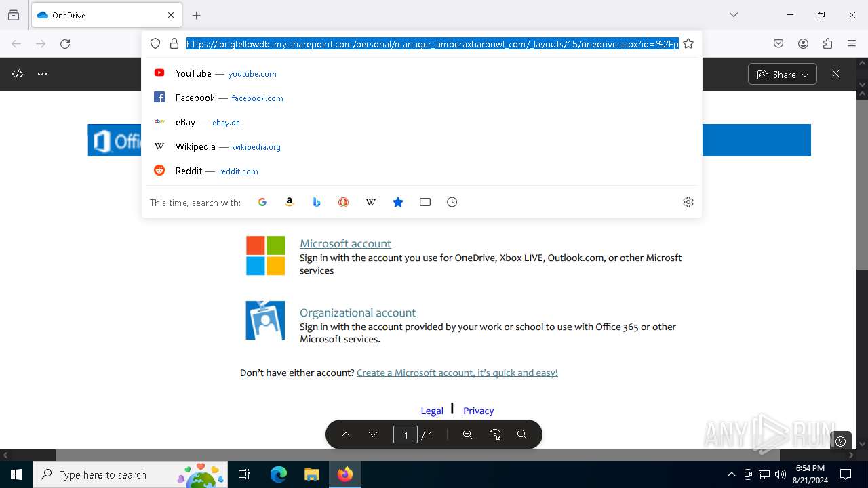Open the Legal link
The height and width of the screenshot is (488, 868).
(432, 411)
